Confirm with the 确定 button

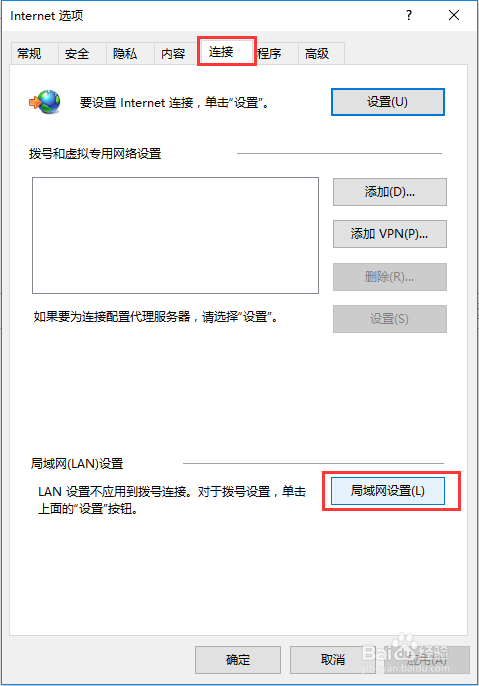[x=238, y=660]
